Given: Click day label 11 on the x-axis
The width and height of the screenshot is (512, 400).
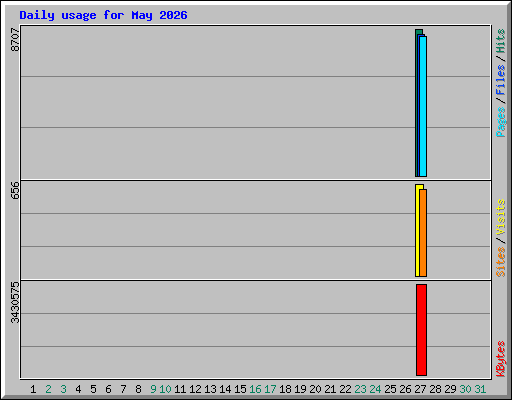Looking at the screenshot, I should [x=180, y=389].
